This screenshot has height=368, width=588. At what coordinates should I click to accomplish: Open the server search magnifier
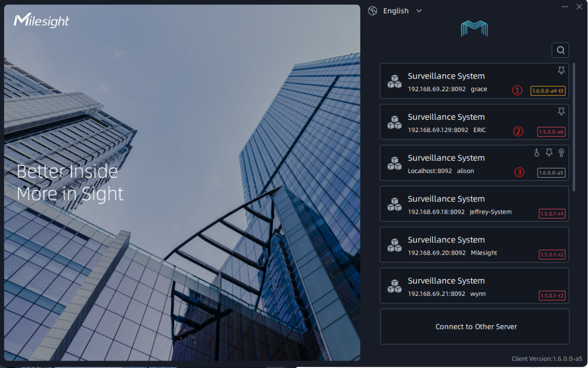point(560,50)
